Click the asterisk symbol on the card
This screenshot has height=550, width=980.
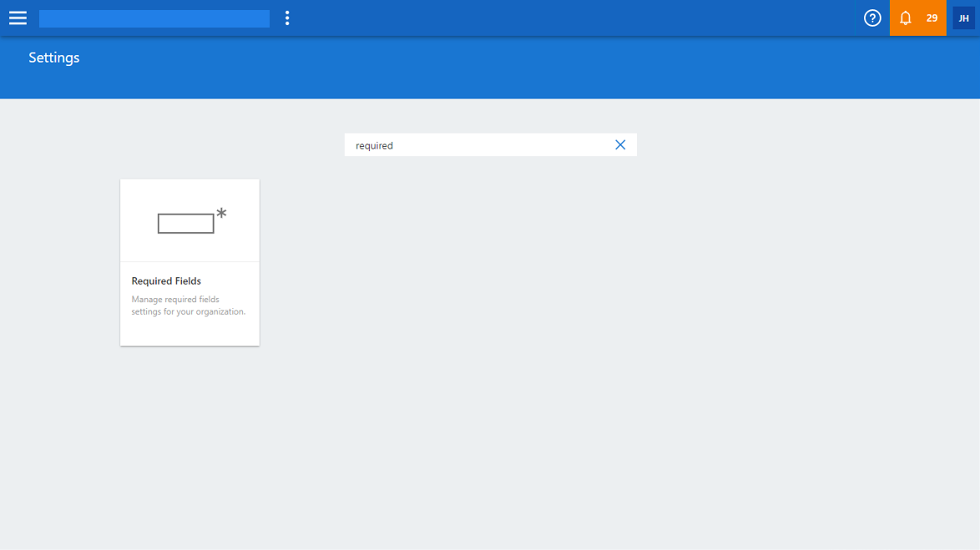point(221,213)
